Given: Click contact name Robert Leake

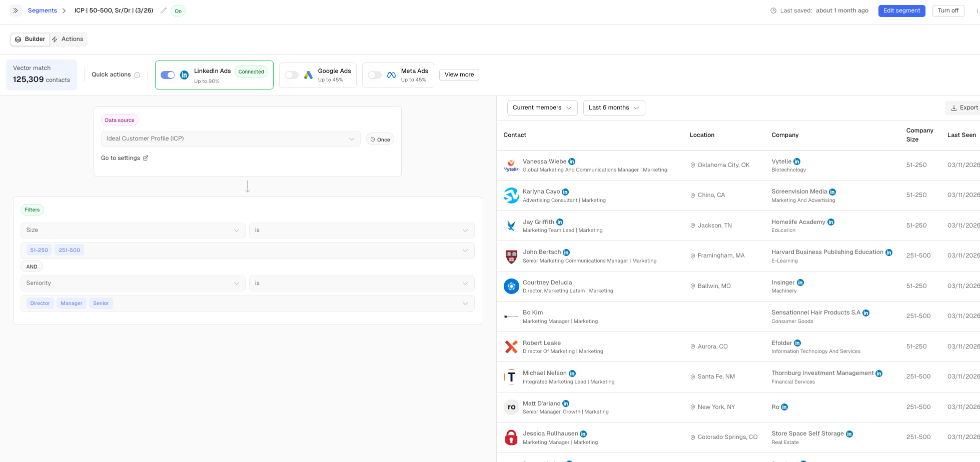Looking at the screenshot, I should 542,343.
